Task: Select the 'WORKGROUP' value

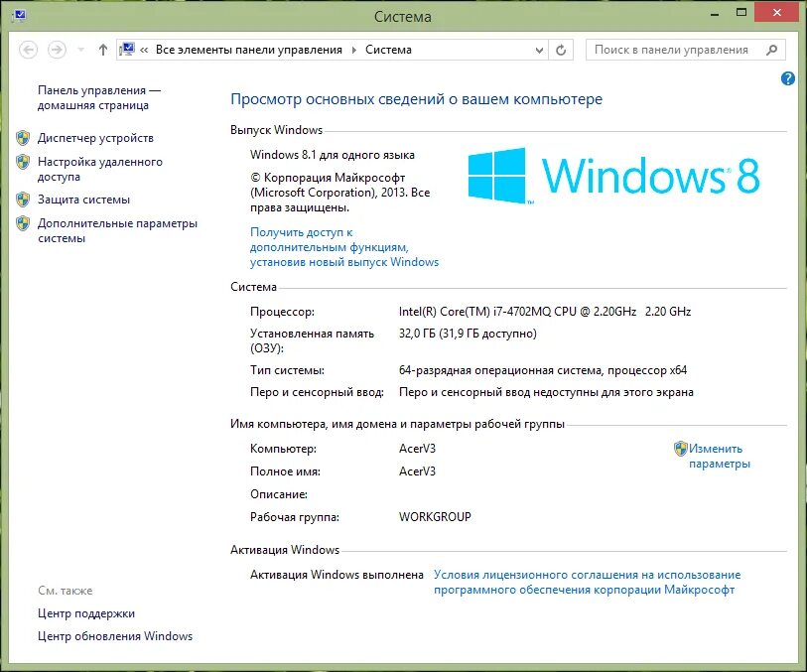Action: 435,517
